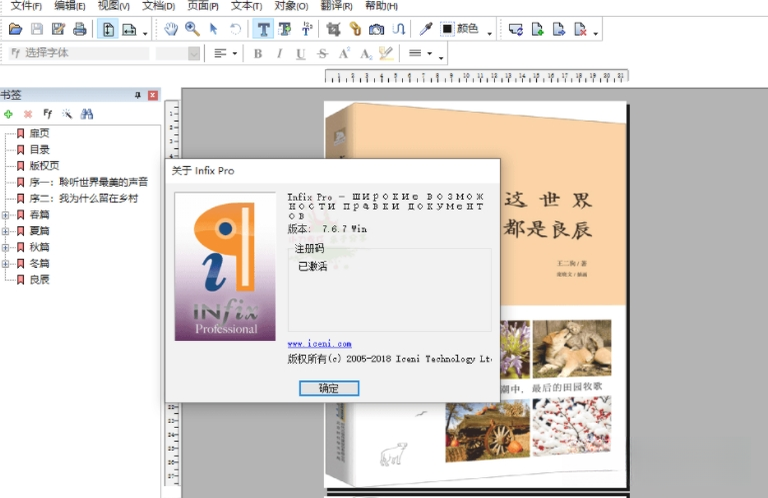Open the font size dropdown
Image resolution: width=768 pixels, height=498 pixels.
point(194,53)
